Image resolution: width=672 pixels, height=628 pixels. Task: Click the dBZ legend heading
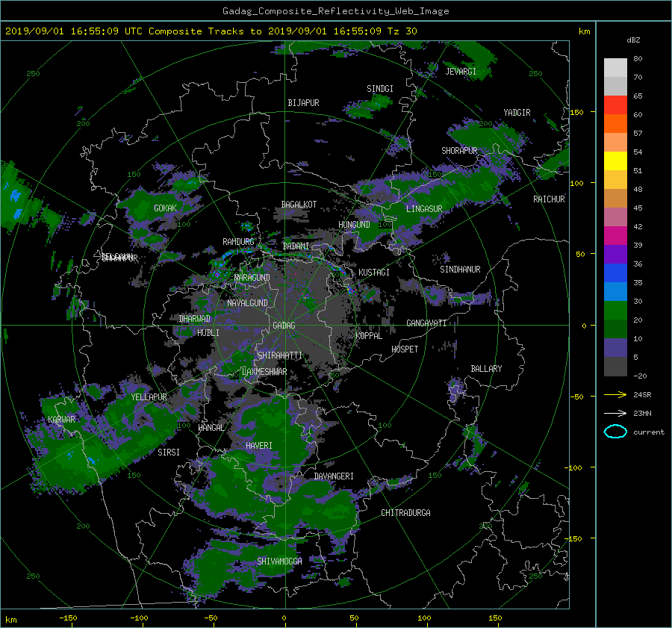click(x=633, y=40)
